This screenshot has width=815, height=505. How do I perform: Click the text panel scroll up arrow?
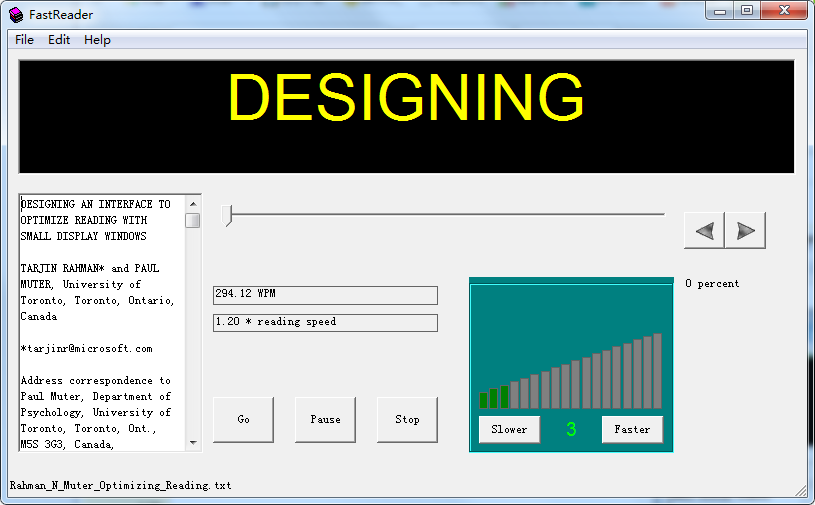(x=192, y=203)
